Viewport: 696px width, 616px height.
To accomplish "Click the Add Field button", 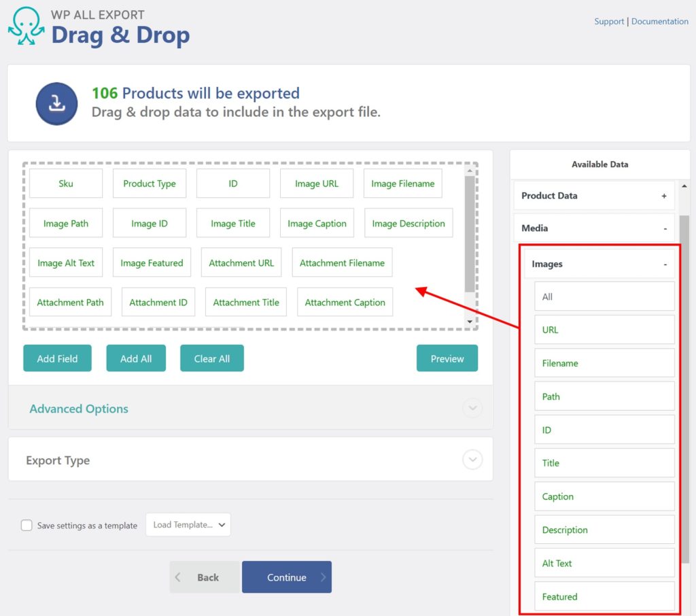I will click(57, 358).
